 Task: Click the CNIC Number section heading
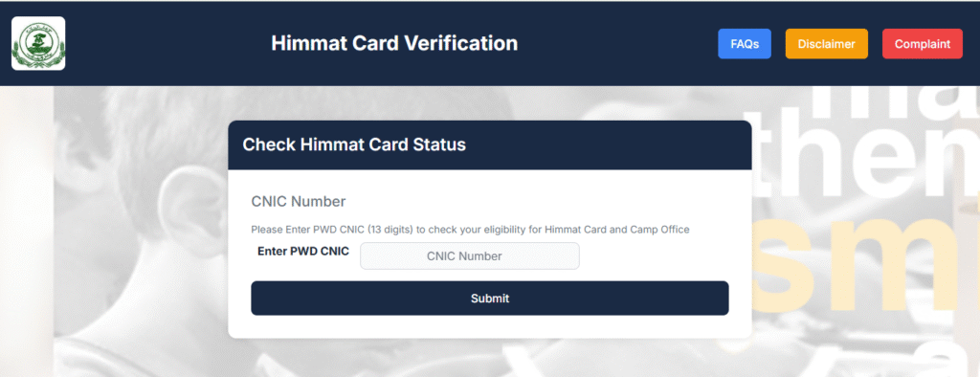(x=299, y=201)
